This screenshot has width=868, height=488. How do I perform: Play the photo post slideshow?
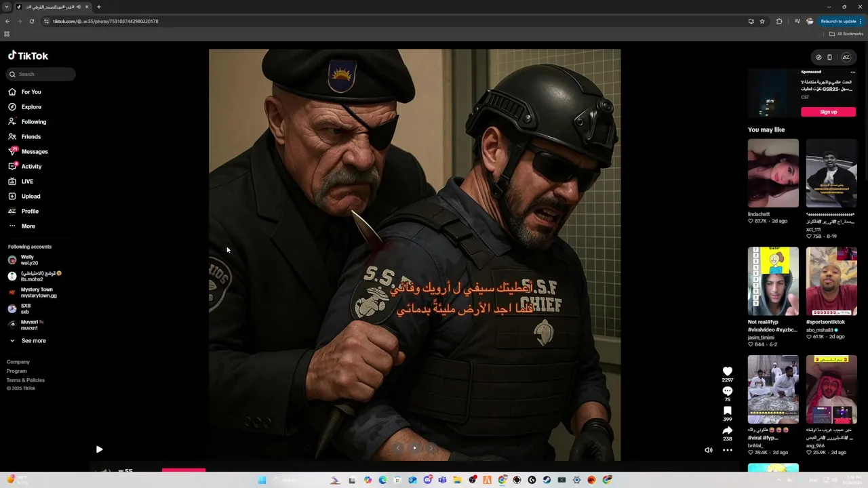coord(99,449)
